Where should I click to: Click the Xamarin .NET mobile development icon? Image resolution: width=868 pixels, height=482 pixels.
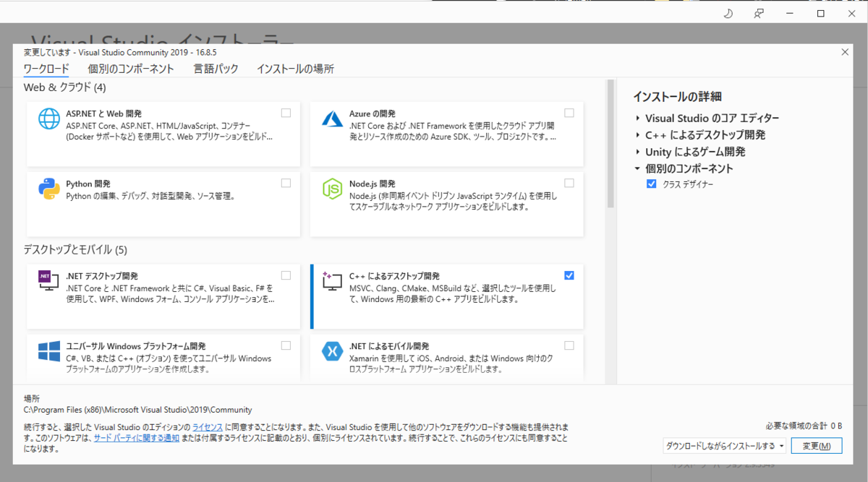click(332, 352)
